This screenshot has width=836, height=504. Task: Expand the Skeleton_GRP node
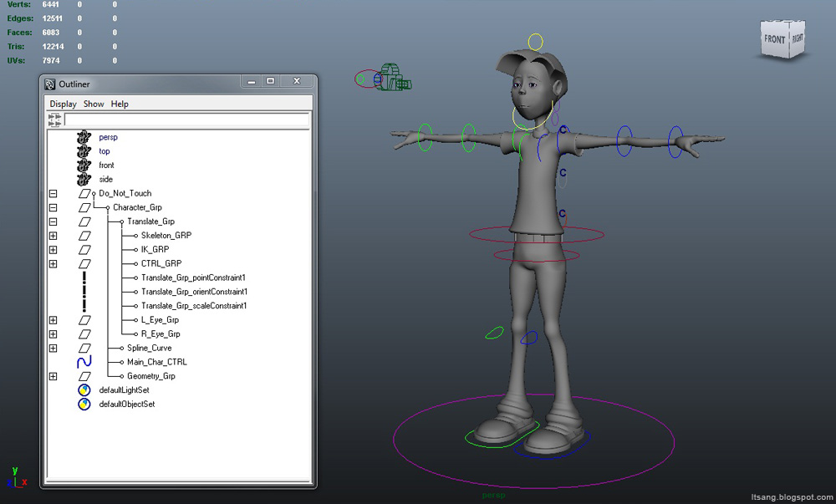53,236
